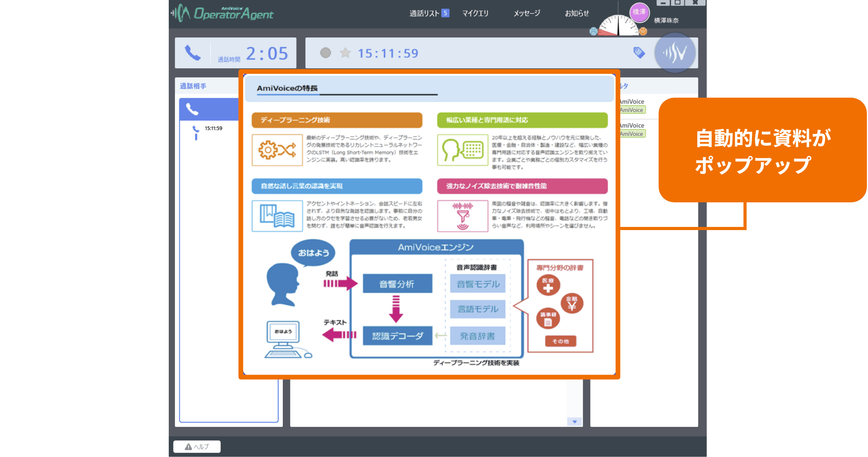The image size is (868, 457).
Task: Click the 音響分析 box
Action: [397, 284]
